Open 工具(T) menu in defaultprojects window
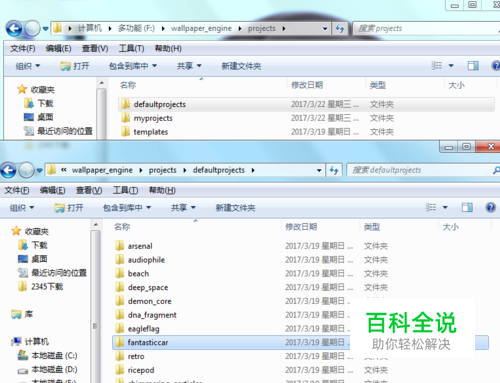Viewport: 500px width, 383px height. [125, 190]
